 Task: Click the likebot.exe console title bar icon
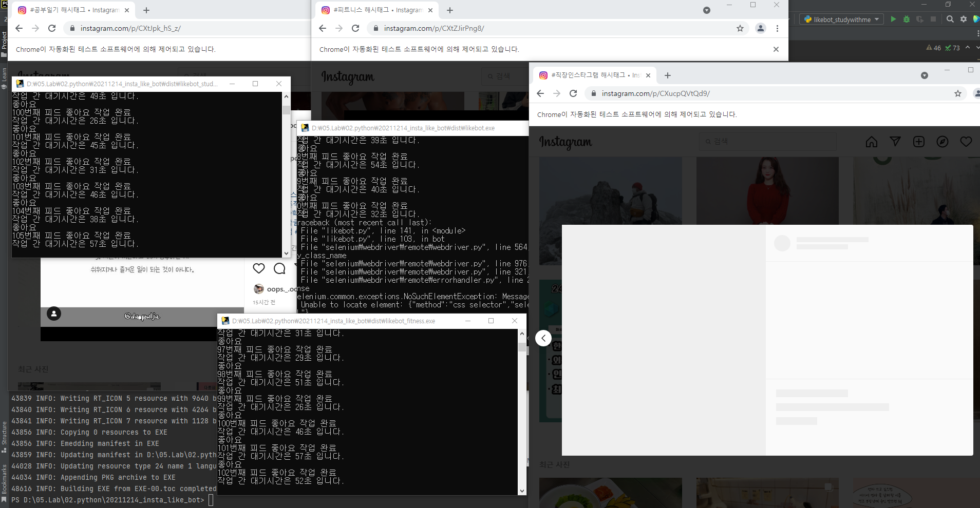[x=305, y=128]
